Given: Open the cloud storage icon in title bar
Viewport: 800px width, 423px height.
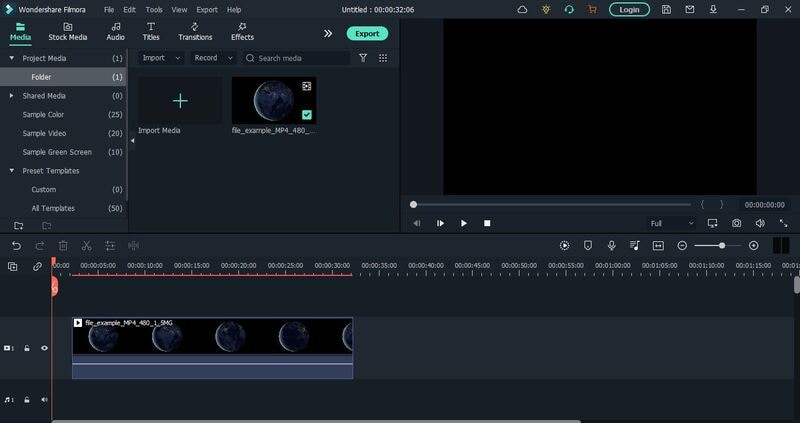Looking at the screenshot, I should coord(522,10).
